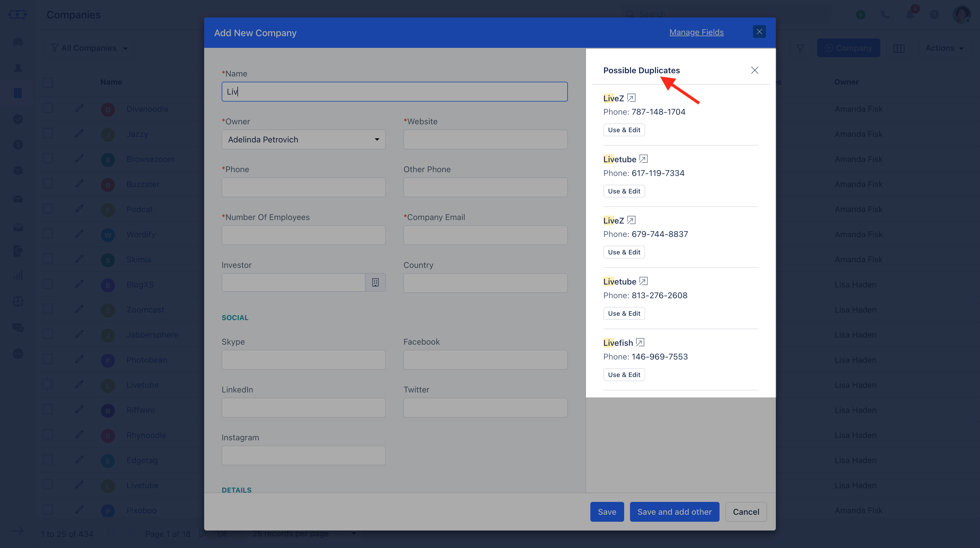Check the Skimia row checkbox
This screenshot has width=980, height=548.
[48, 259]
